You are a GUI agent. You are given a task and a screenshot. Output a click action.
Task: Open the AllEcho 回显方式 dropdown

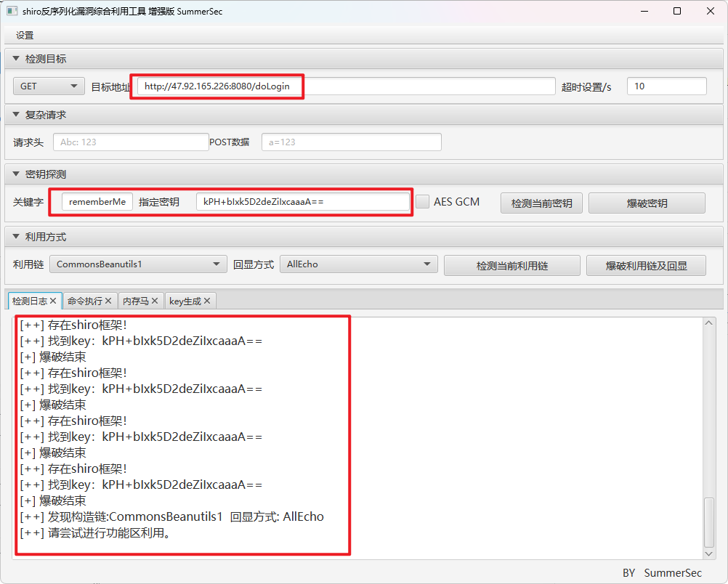358,264
